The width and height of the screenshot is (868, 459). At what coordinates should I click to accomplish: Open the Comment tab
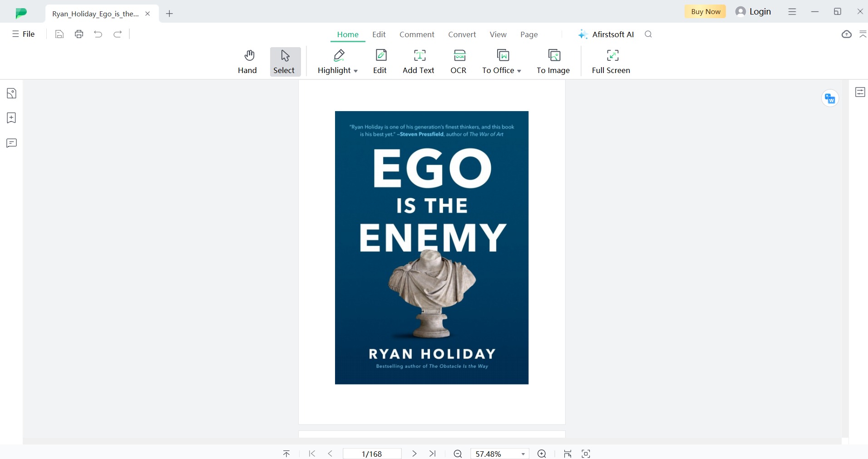coord(417,34)
